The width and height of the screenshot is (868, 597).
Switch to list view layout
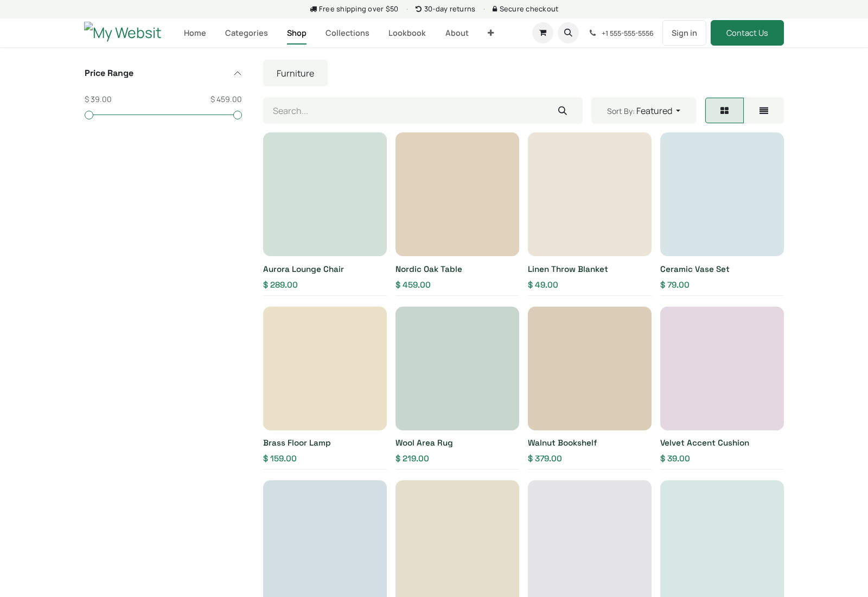(x=764, y=111)
